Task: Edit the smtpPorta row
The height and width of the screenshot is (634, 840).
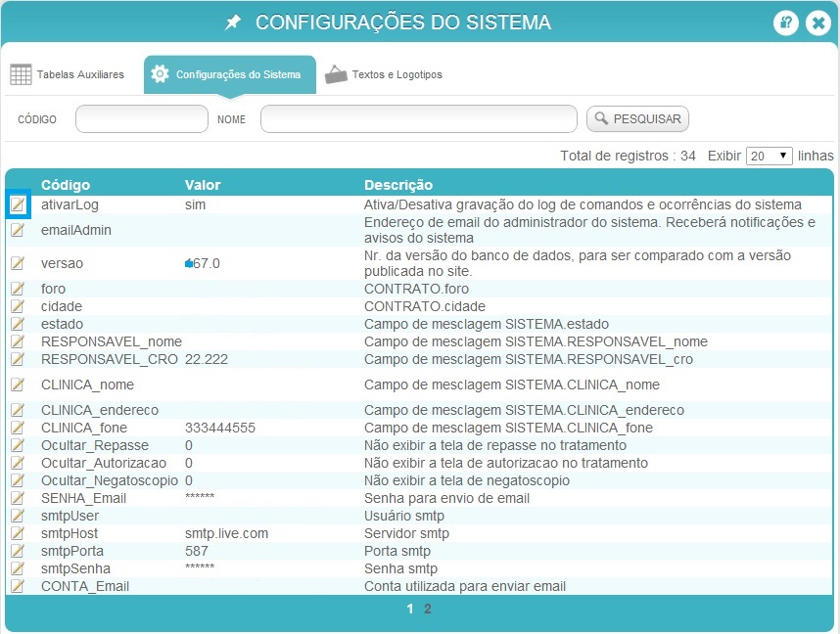Action: pyautogui.click(x=18, y=551)
